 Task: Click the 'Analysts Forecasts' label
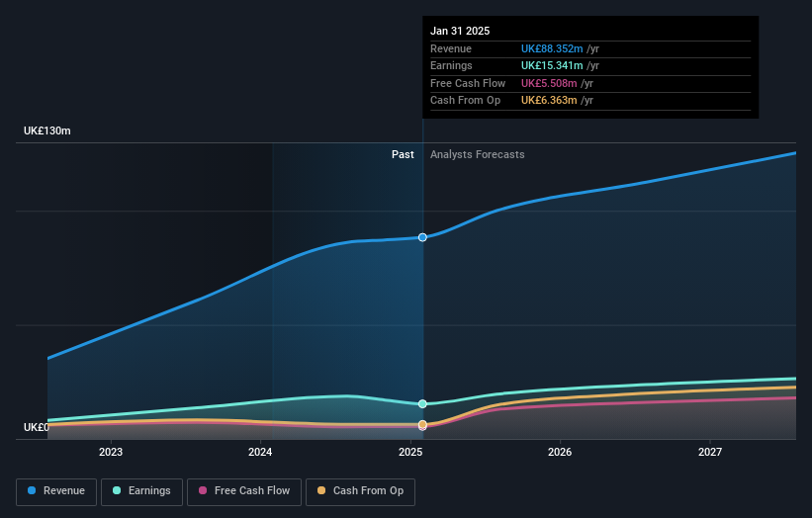[x=478, y=154]
